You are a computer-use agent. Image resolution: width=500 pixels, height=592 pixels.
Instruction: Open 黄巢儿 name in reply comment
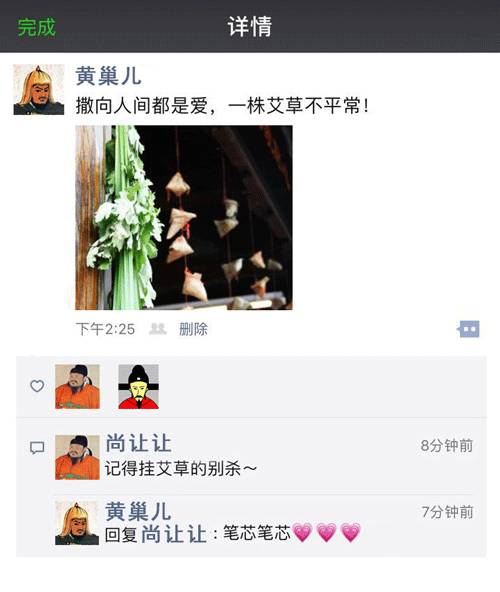[138, 511]
